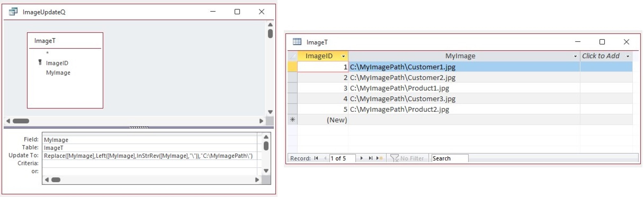Go to the previous record arrow
The image size is (644, 197).
(x=325, y=158)
